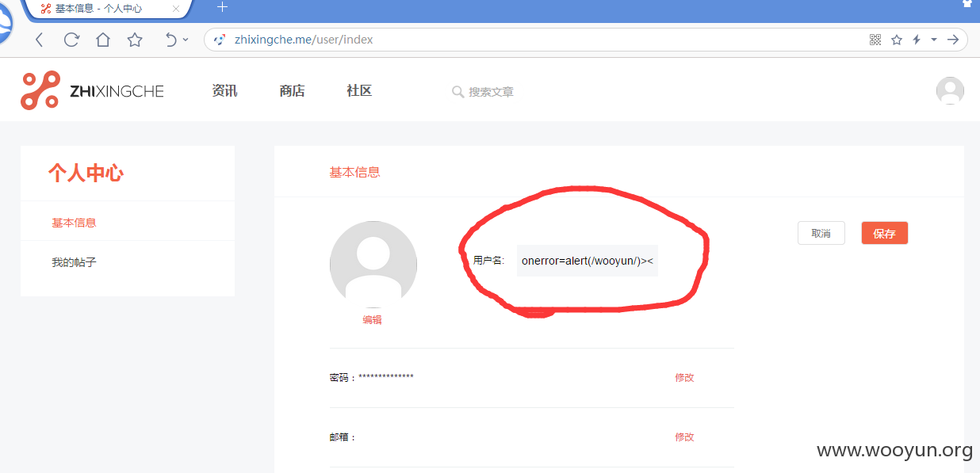Click the undo restore-tab arrow icon

click(170, 40)
